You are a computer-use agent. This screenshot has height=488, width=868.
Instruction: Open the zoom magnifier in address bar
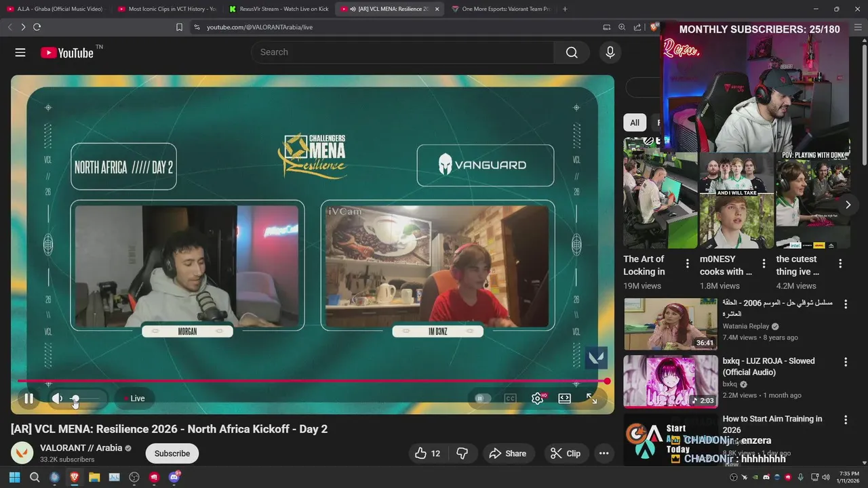pyautogui.click(x=622, y=27)
